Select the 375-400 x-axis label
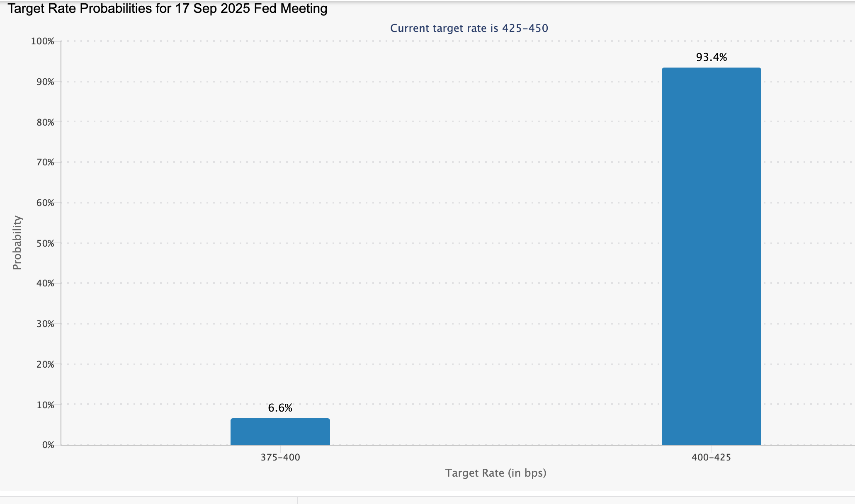The width and height of the screenshot is (855, 504). 280,458
